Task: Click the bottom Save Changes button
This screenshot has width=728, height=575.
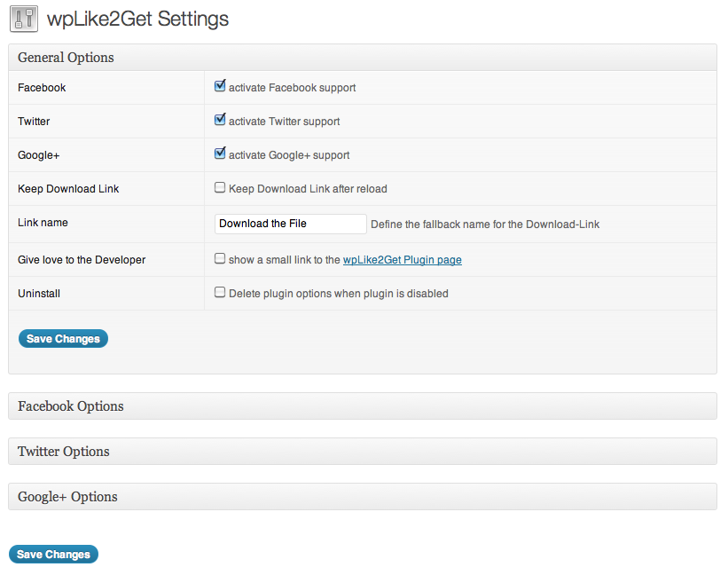Action: (53, 554)
